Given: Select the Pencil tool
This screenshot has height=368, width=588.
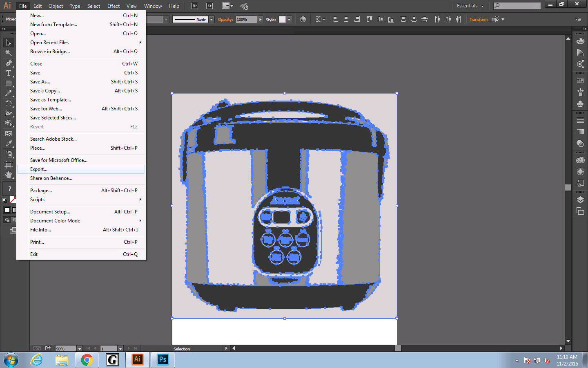Looking at the screenshot, I should click(x=9, y=93).
